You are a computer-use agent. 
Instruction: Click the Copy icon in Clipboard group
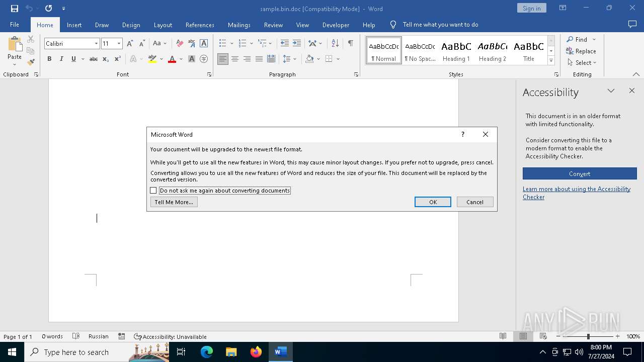[x=31, y=51]
